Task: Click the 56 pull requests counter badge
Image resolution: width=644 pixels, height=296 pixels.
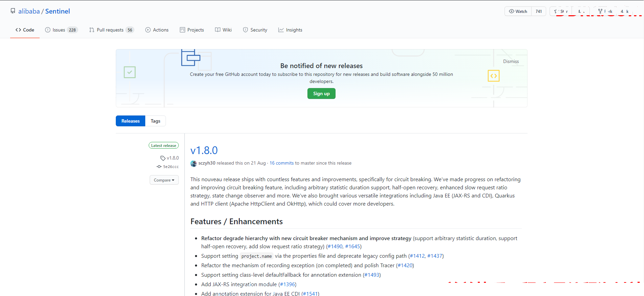Action: (x=130, y=30)
